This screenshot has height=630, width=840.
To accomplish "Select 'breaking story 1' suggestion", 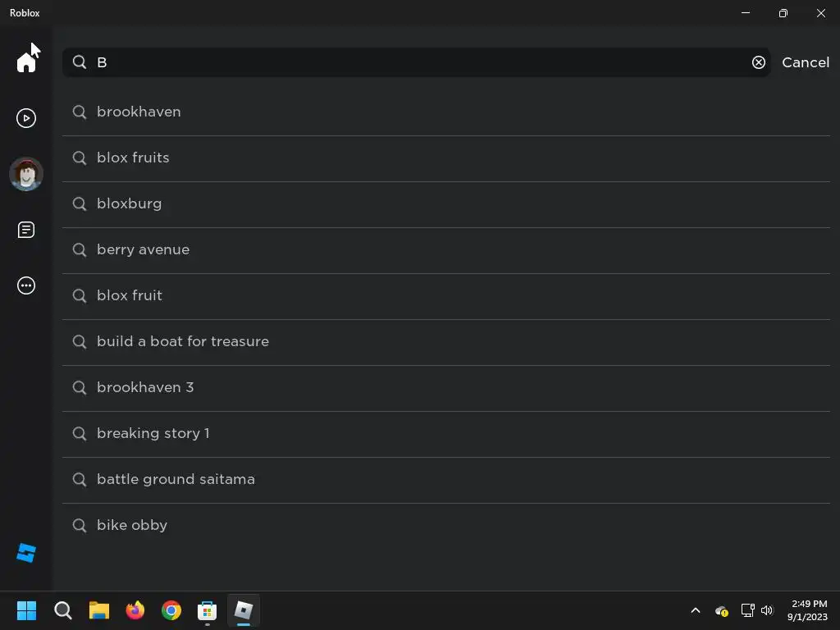I will point(446,434).
